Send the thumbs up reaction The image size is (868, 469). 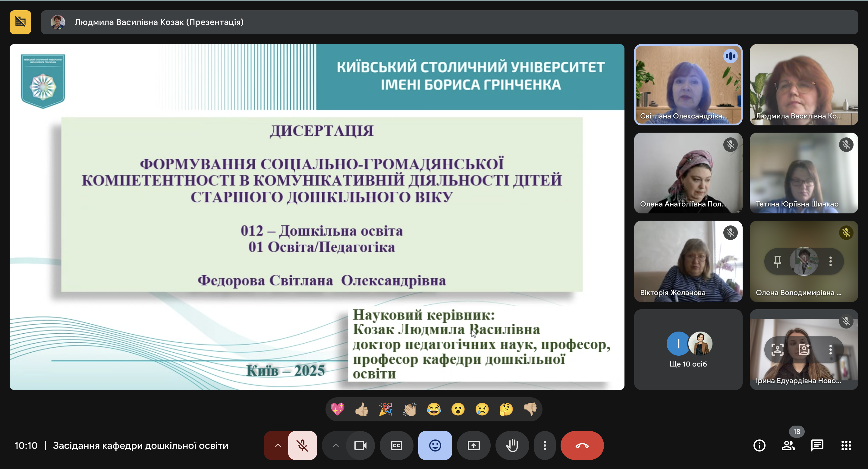click(x=362, y=409)
